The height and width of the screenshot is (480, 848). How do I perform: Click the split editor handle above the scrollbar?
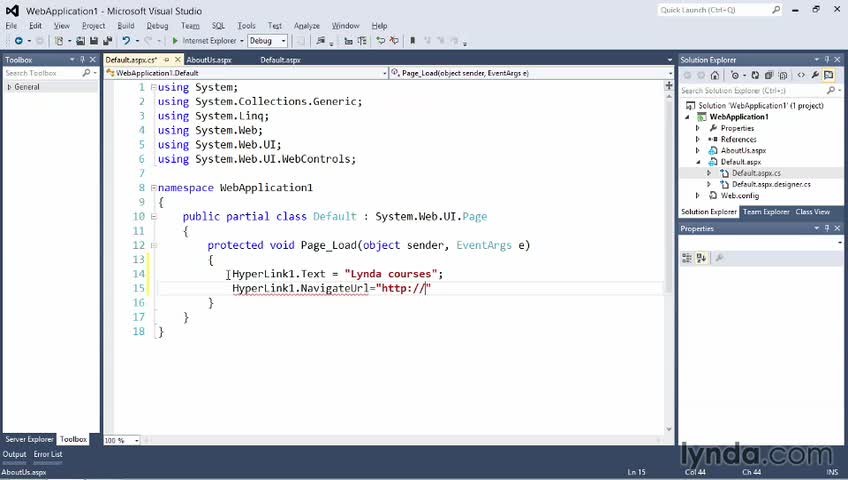point(669,85)
